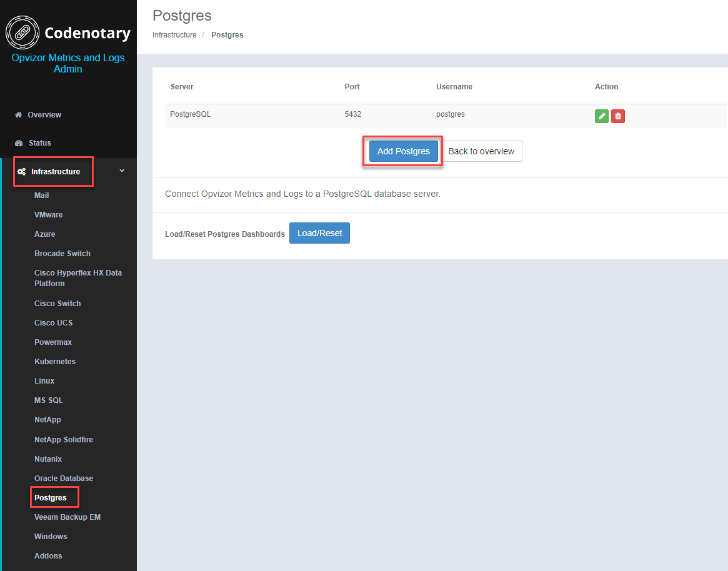The height and width of the screenshot is (571, 728).
Task: Select the Infrastructure menu item
Action: coord(56,172)
